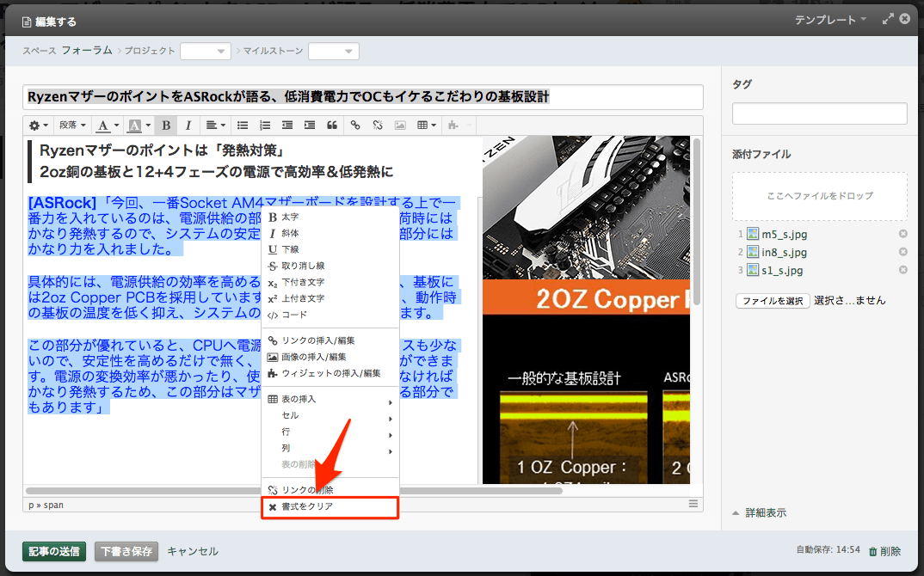Choose 画像の挿入/編集 in the context menu
This screenshot has height=576, width=924.
tap(330, 357)
